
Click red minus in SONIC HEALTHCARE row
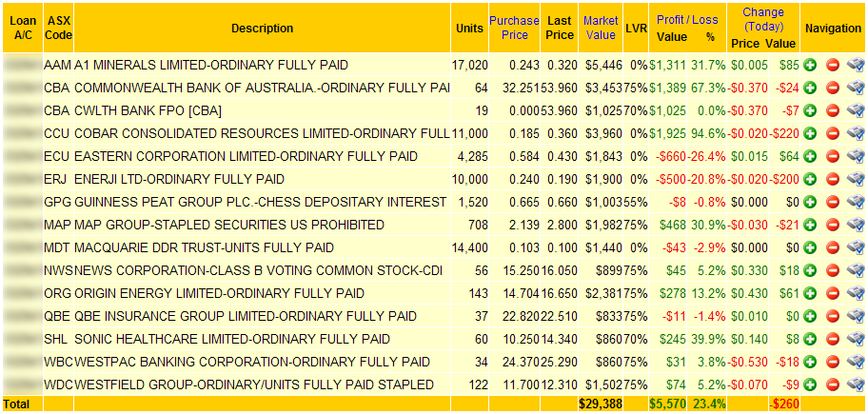tap(833, 339)
